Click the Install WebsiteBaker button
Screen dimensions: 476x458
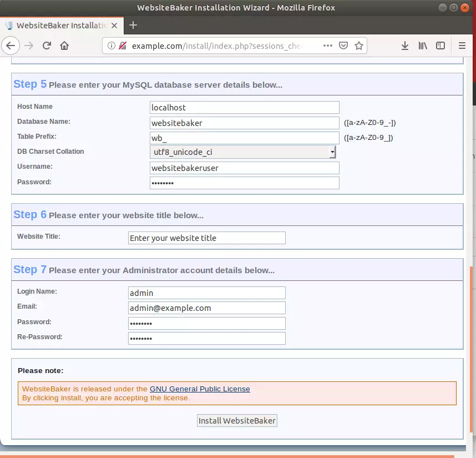[x=237, y=421]
